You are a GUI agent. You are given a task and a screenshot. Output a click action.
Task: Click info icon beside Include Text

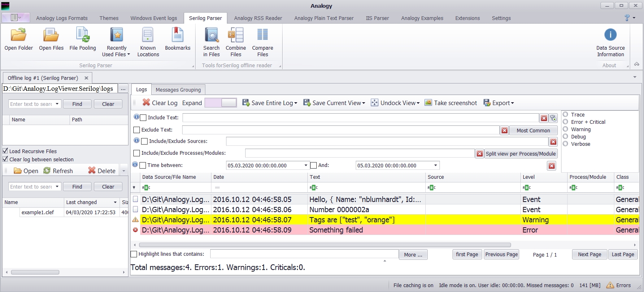point(137,117)
